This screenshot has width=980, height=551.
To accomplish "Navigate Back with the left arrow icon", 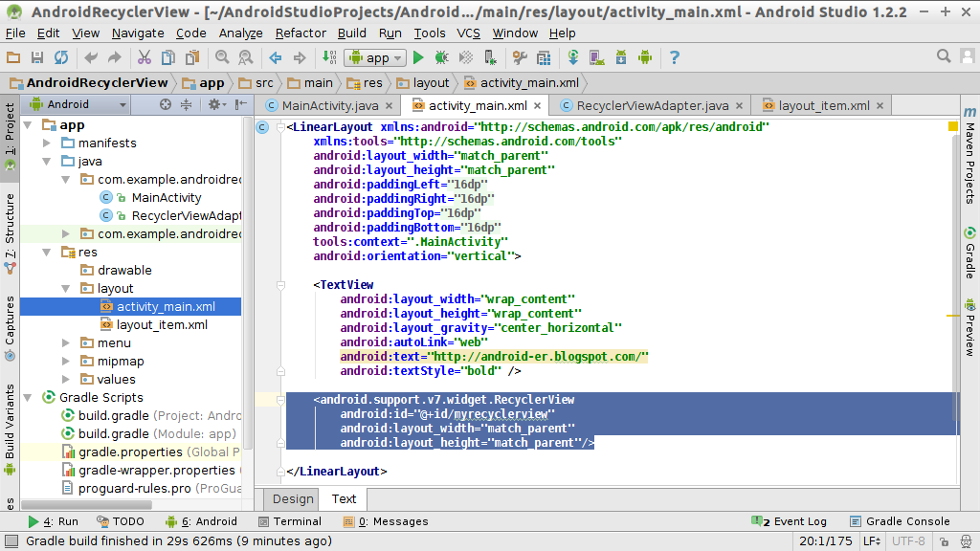I will 276,57.
